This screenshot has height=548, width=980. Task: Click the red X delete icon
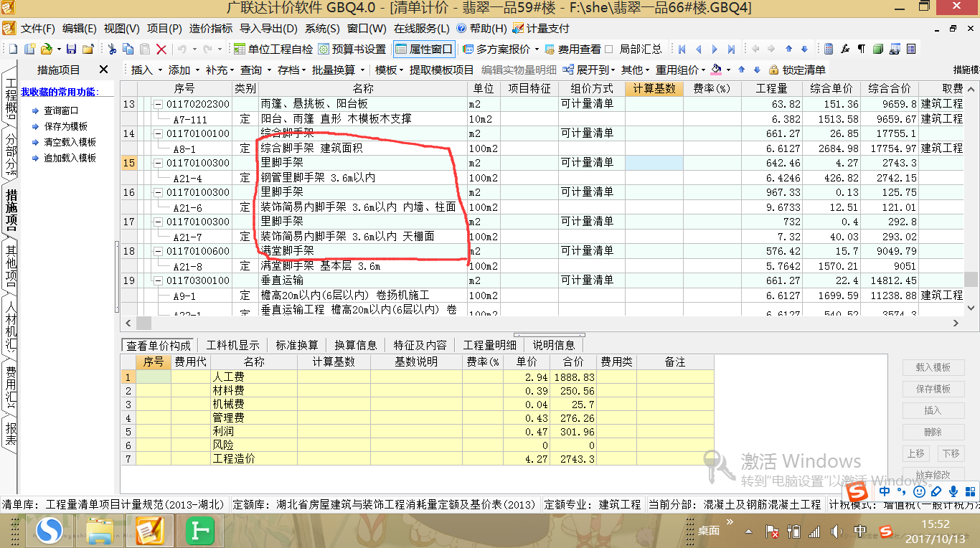[161, 49]
